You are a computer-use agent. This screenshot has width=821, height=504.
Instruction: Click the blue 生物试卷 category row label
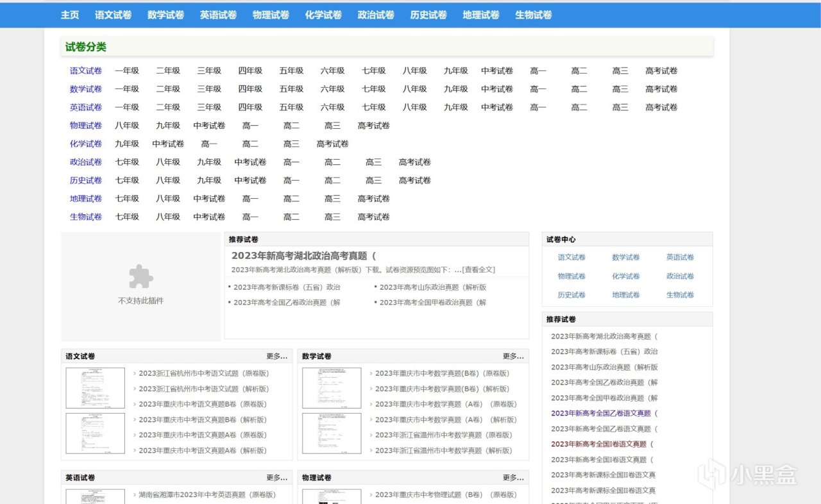tap(86, 217)
